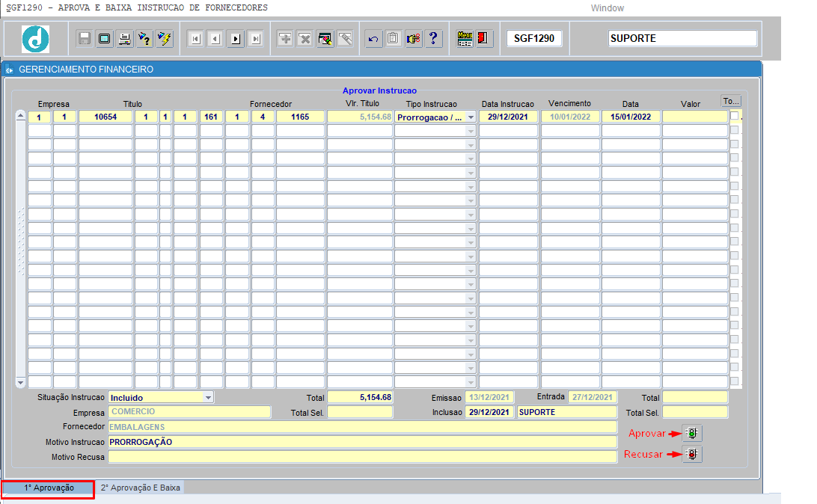Click the grid scrollbar up arrow
Image resolution: width=817 pixels, height=504 pixels.
pos(20,116)
